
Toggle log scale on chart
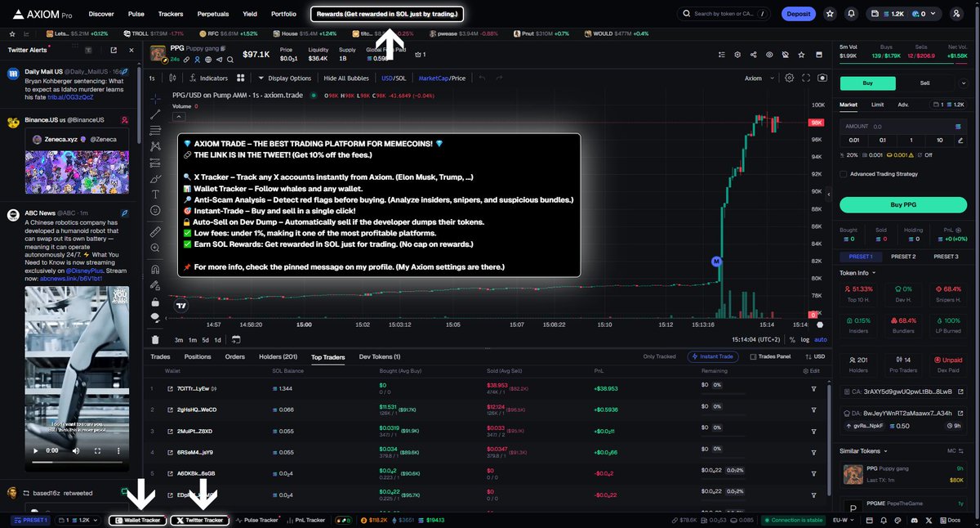pyautogui.click(x=805, y=339)
